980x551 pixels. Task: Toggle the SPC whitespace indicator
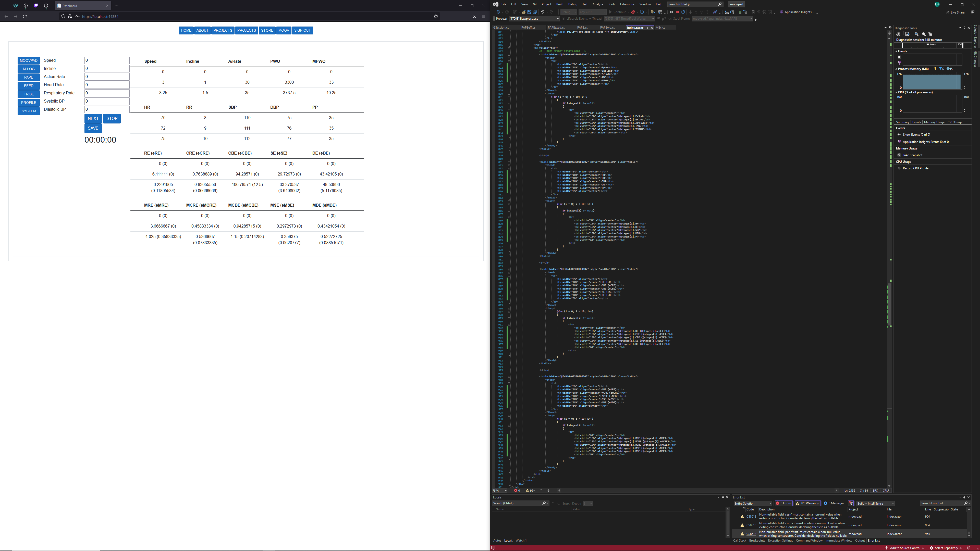point(875,491)
